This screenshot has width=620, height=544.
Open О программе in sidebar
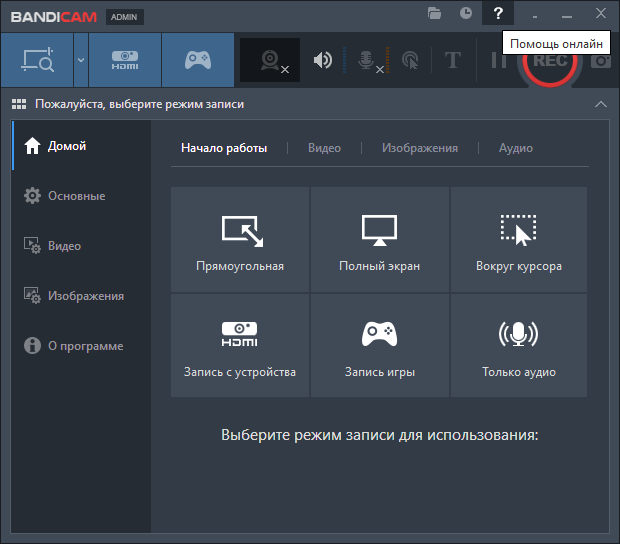(x=81, y=346)
